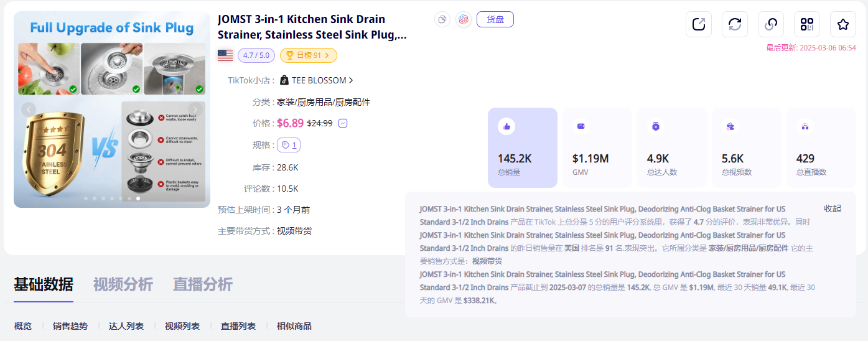Open the QR code scan icon

click(807, 24)
